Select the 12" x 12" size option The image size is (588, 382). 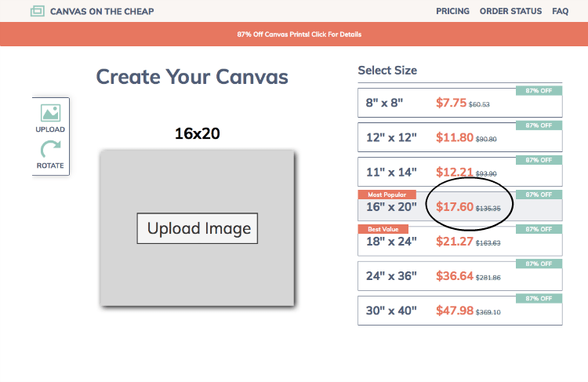460,137
